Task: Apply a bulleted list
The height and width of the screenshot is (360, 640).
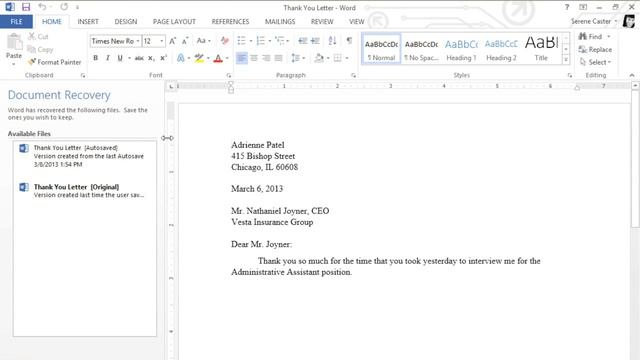Action: point(242,40)
